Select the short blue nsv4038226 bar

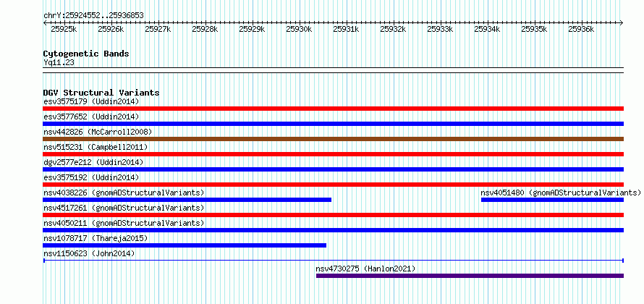tap(187, 200)
